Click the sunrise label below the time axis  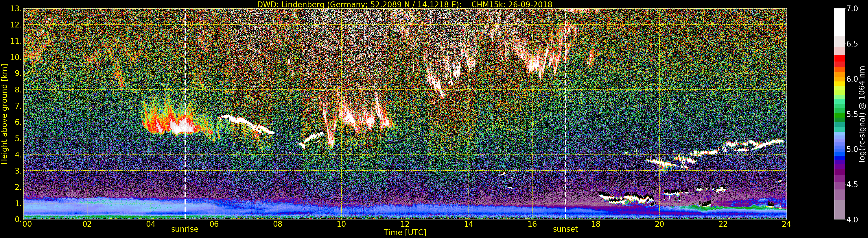click(185, 229)
